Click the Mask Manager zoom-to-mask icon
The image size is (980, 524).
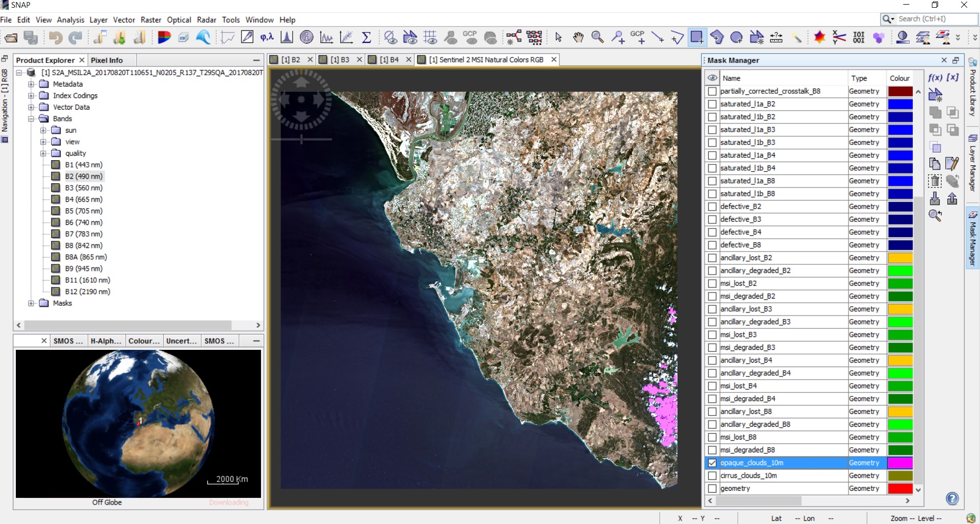click(935, 215)
